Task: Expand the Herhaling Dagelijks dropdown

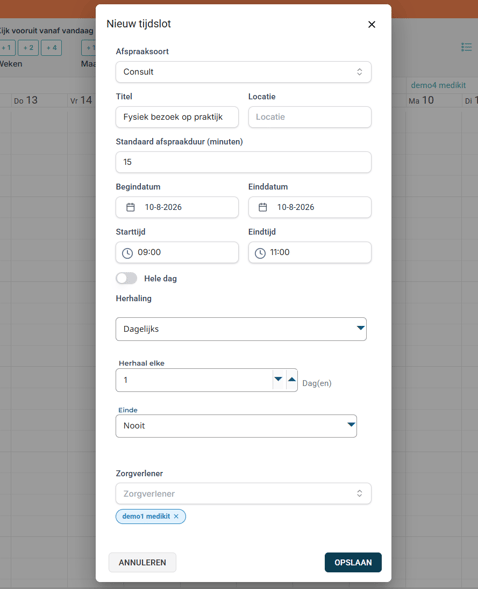Action: click(241, 329)
